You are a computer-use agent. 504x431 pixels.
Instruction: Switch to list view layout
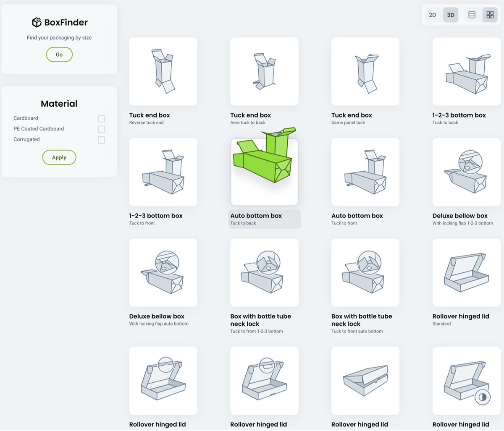[x=472, y=15]
